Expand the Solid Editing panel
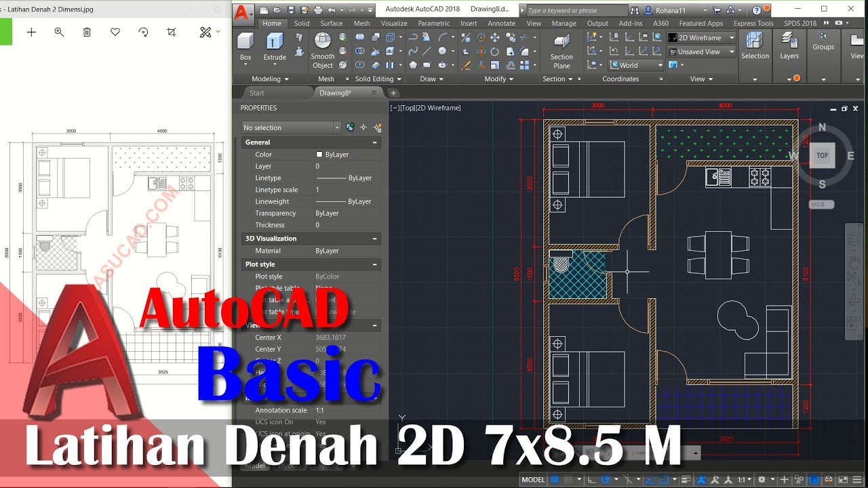868x488 pixels. pos(378,79)
